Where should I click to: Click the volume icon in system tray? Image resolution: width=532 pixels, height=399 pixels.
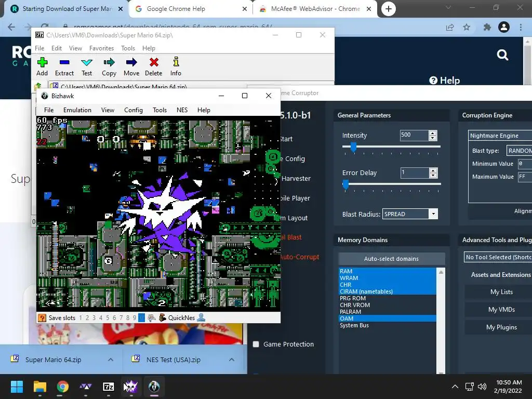(x=482, y=387)
